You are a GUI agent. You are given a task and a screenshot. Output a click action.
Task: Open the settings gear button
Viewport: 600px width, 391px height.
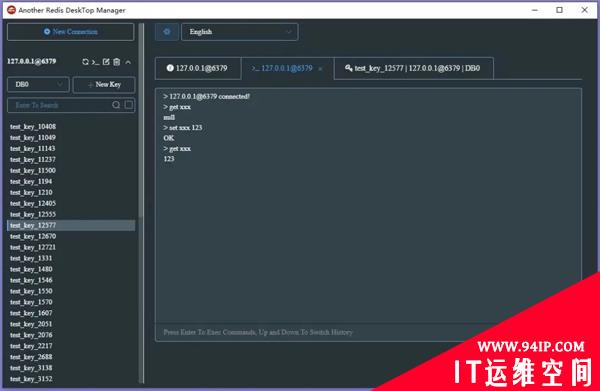(x=167, y=32)
